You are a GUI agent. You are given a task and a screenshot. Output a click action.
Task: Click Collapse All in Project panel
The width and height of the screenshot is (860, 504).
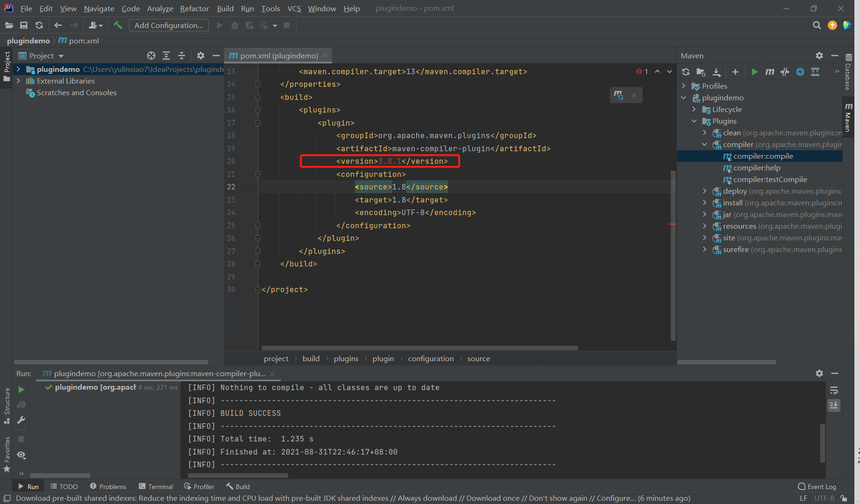pos(182,56)
